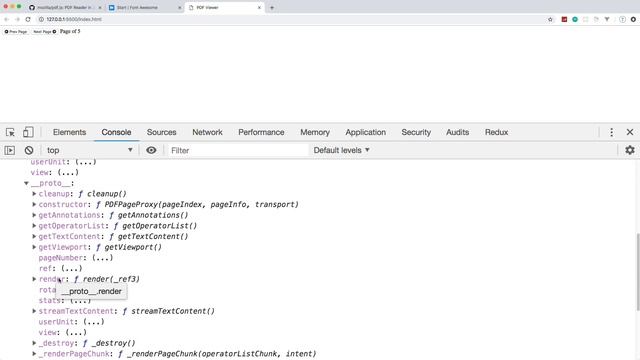Close the DevTools panel
The height and width of the screenshot is (360, 640).
click(x=630, y=132)
